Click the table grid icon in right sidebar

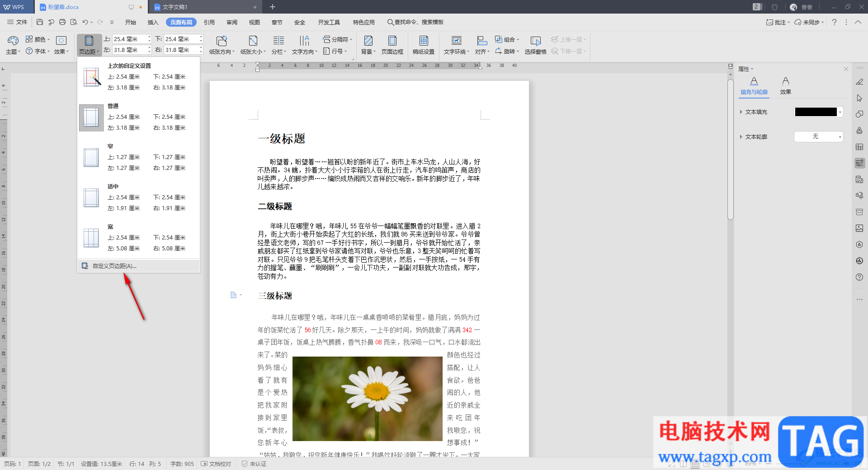(859, 147)
